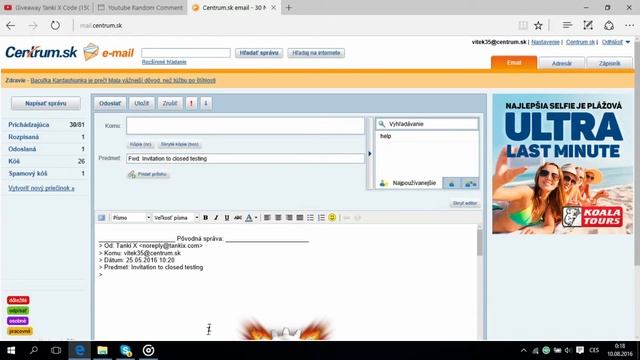
Task: Align text left in editor
Action: tap(267, 218)
